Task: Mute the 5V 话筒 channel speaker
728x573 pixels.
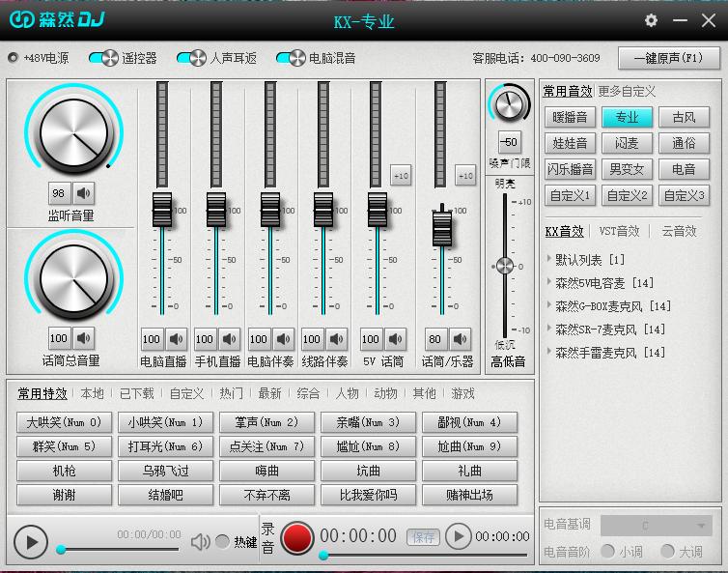Action: [395, 339]
